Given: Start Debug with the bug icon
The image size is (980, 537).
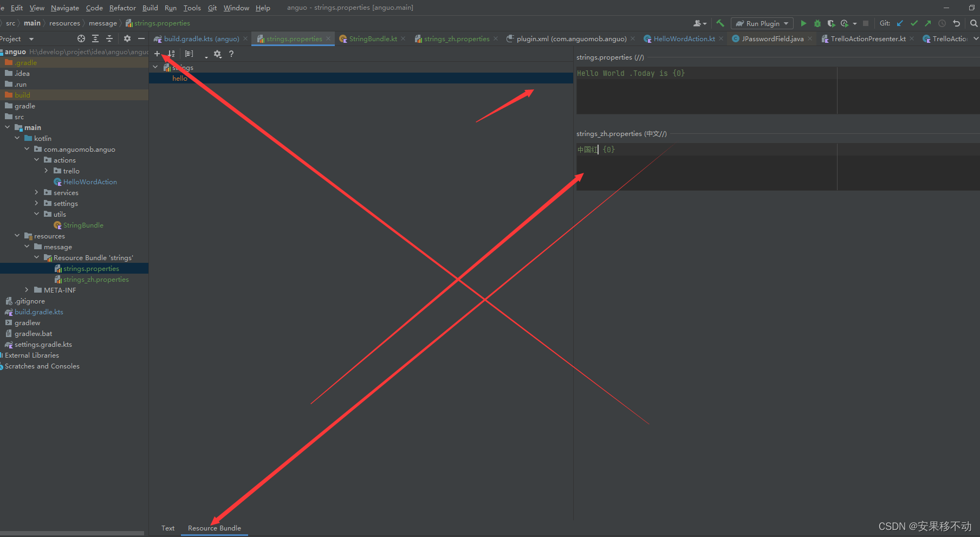Looking at the screenshot, I should [817, 23].
